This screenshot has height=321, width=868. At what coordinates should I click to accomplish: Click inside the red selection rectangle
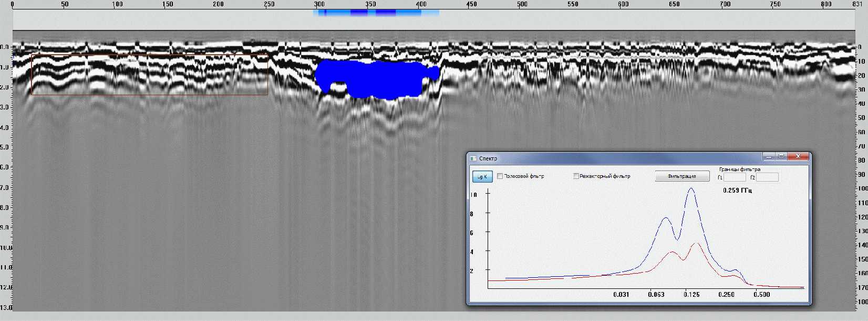pos(150,75)
